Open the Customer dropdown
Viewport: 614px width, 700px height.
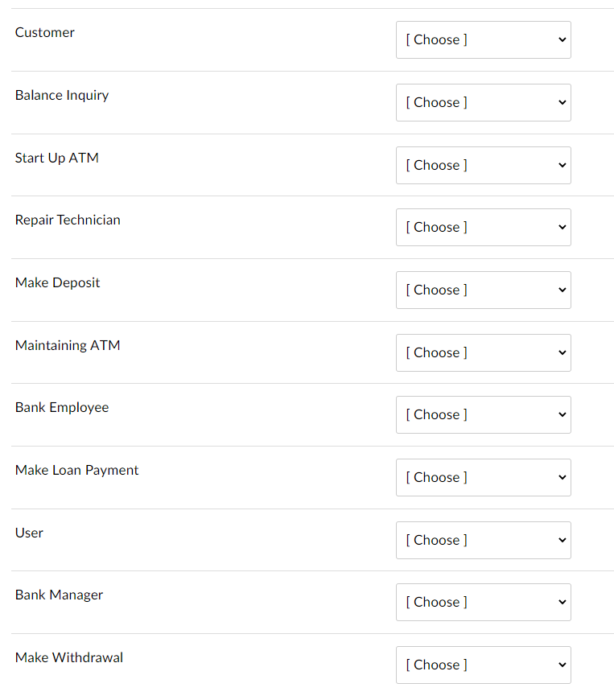click(483, 39)
